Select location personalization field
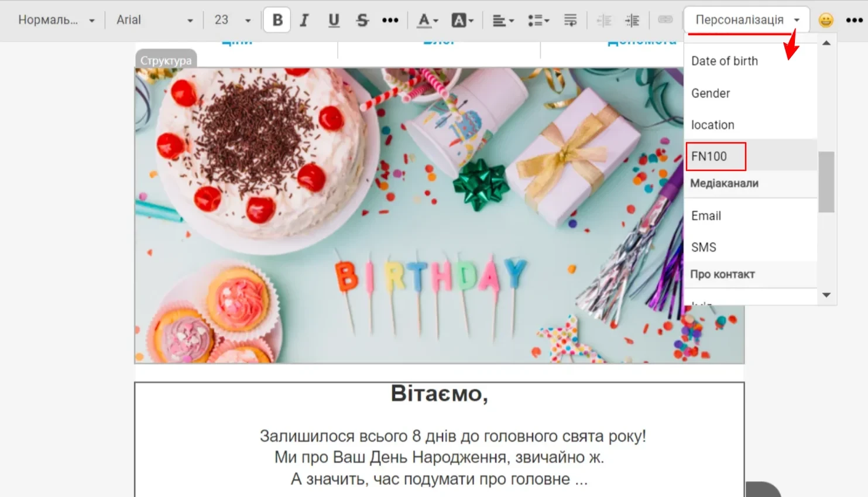 pos(750,125)
